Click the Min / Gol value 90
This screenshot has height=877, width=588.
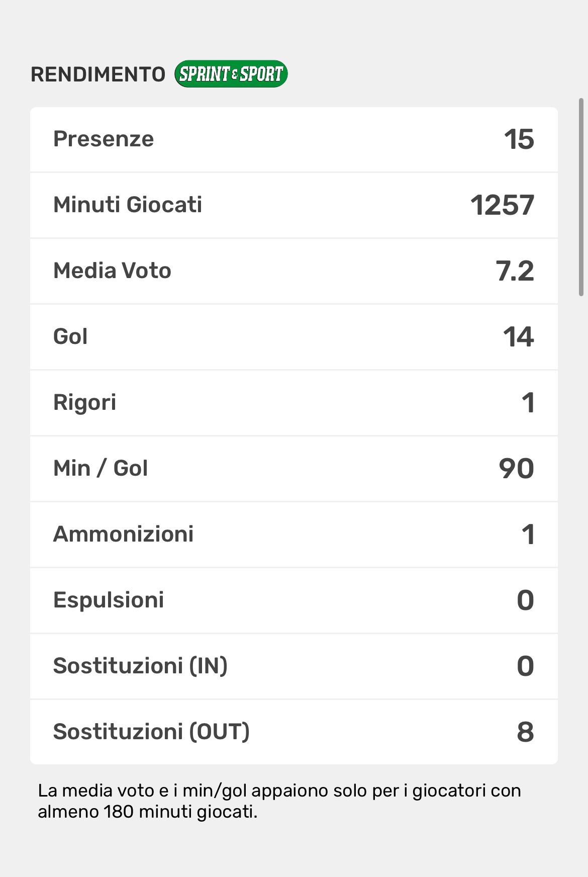point(516,469)
